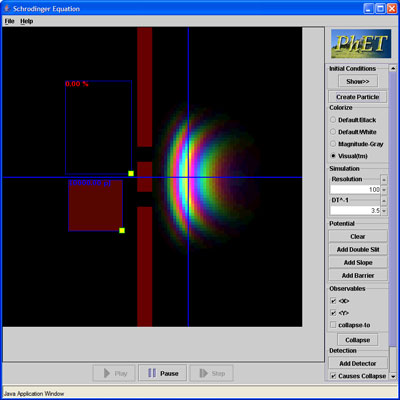This screenshot has height=400, width=400.
Task: Click inside the Resolution value field
Action: 355,189
